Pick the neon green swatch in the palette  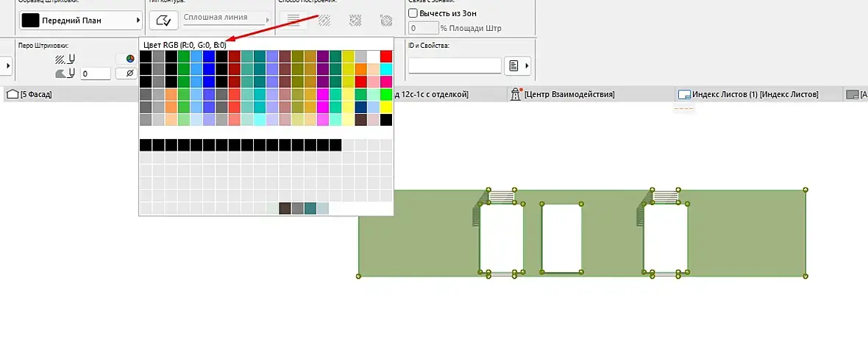click(386, 95)
